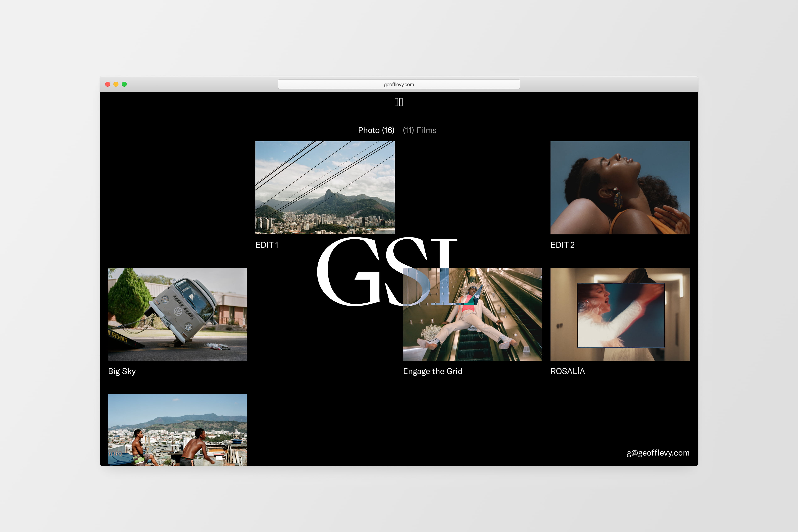Click the geofflevy.com address bar
Image resolution: width=798 pixels, height=532 pixels.
pos(399,85)
